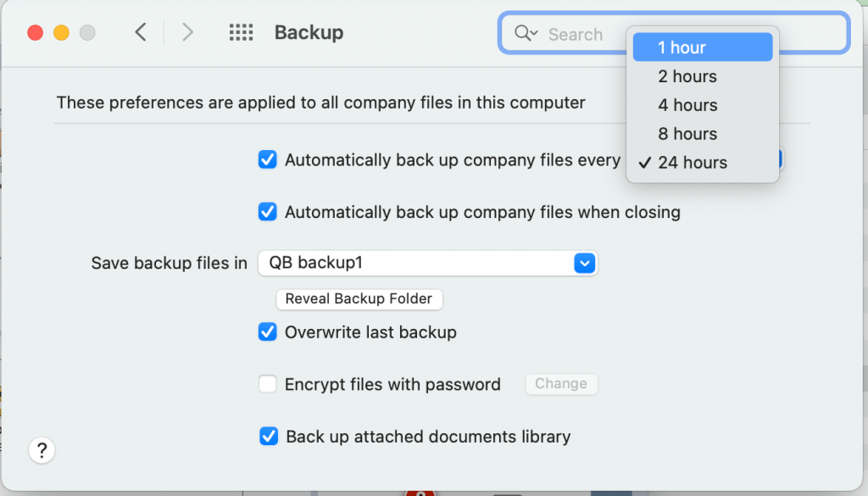Click the 'Save backup files in' label
This screenshot has width=868, height=496.
pos(170,263)
